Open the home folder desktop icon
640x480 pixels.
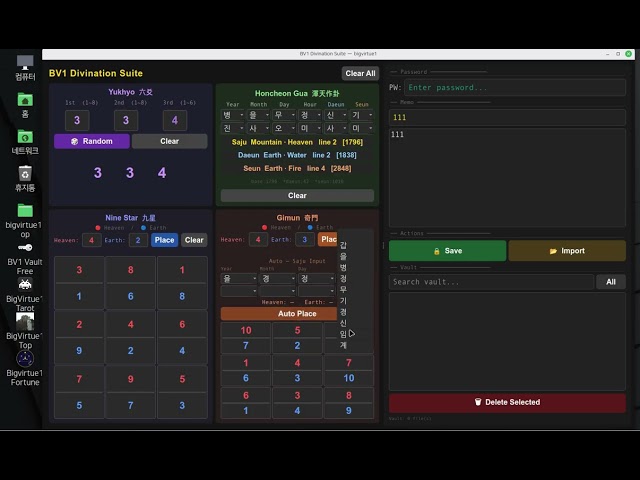pyautogui.click(x=25, y=105)
